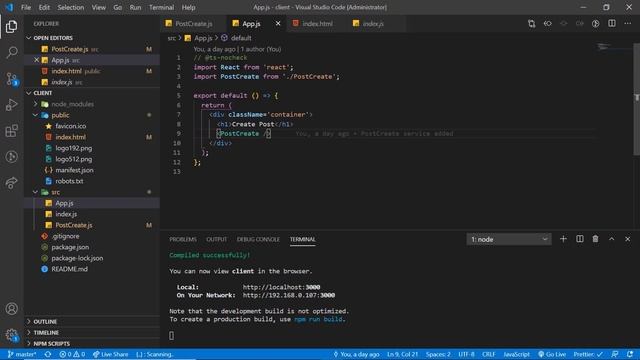Open the Run and Debug view
This screenshot has width=640, height=360.
[11, 104]
